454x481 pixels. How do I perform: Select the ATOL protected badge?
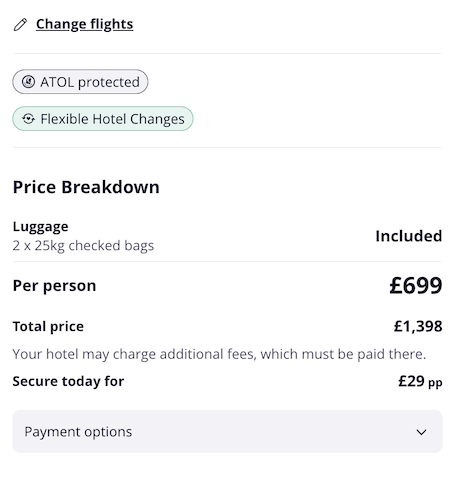coord(80,82)
